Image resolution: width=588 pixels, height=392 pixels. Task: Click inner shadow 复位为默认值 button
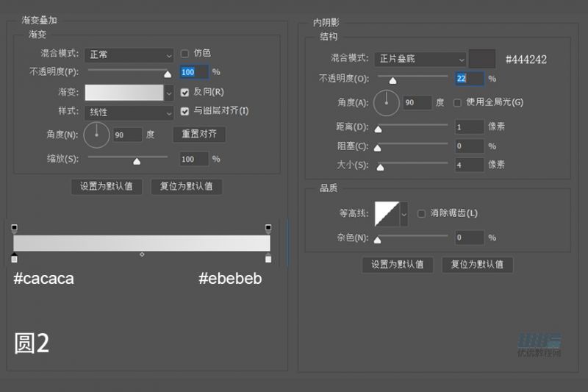[x=477, y=265]
